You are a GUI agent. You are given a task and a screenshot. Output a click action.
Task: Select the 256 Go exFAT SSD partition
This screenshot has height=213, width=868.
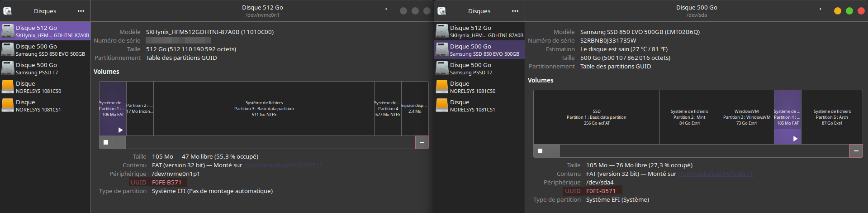click(x=597, y=117)
